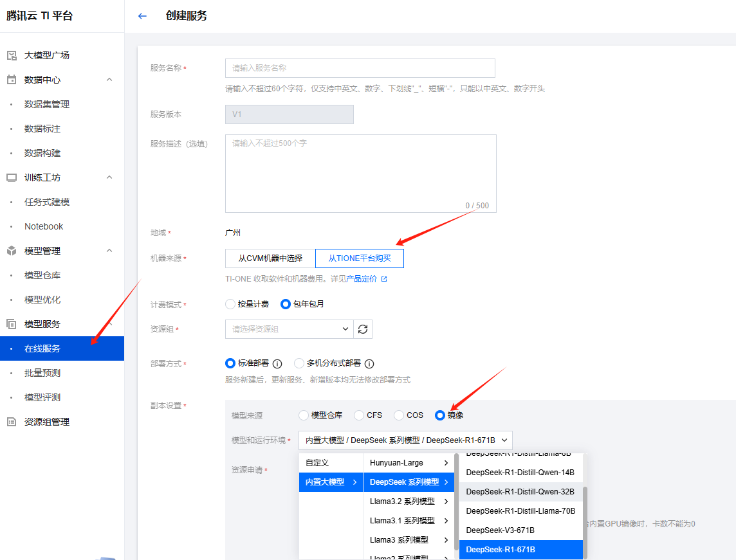Click the 服务描述 text area
This screenshot has width=736, height=560.
point(360,174)
